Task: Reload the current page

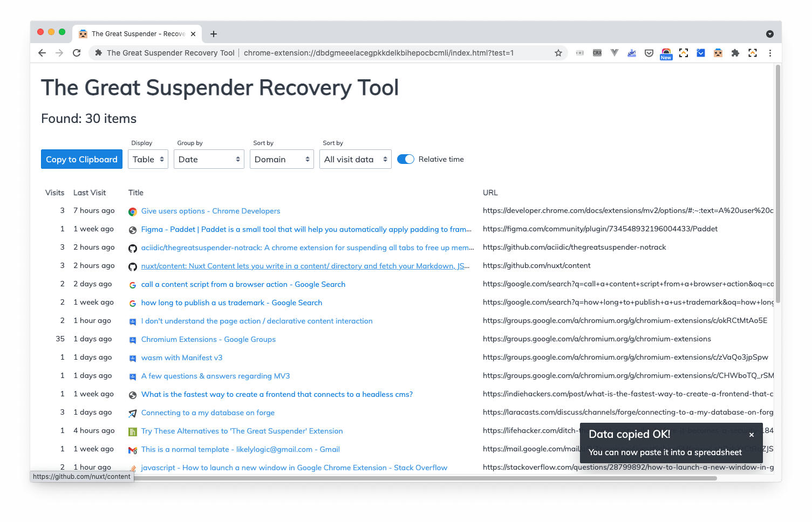Action: [77, 53]
